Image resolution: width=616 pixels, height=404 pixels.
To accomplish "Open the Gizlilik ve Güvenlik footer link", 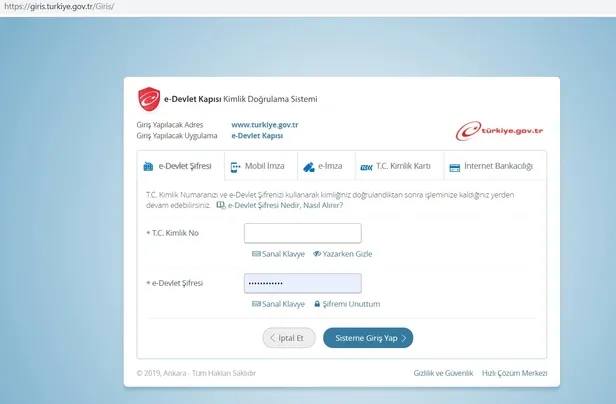I will tap(441, 373).
